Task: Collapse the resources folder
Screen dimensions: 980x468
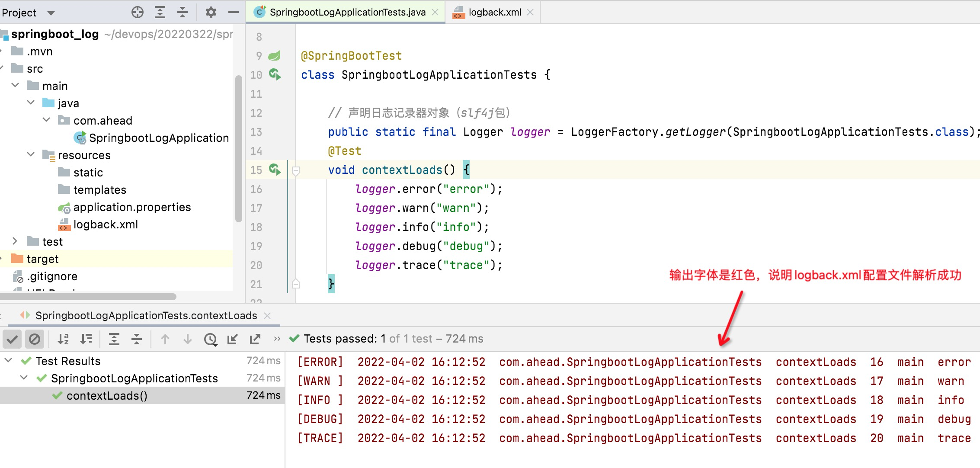Action: [x=31, y=155]
